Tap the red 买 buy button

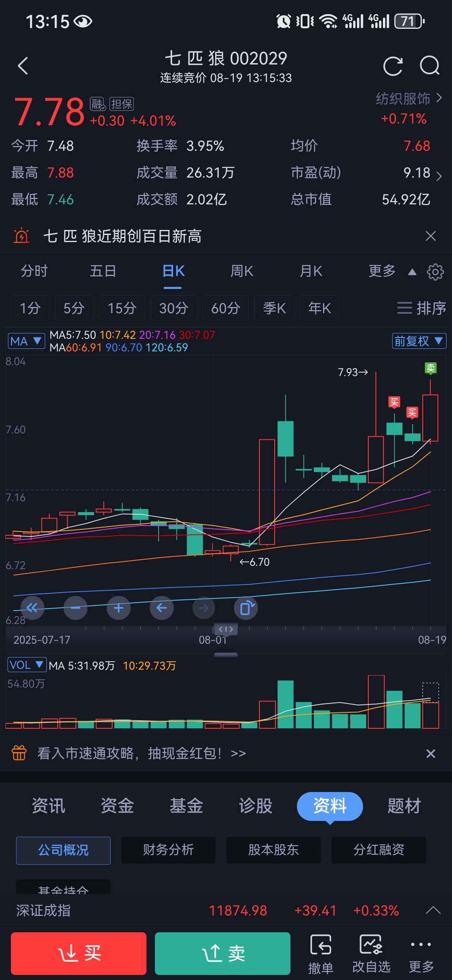click(x=79, y=954)
